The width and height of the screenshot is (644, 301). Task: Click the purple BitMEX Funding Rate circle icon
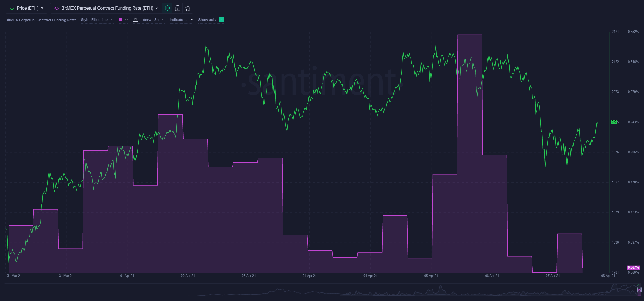pyautogui.click(x=57, y=8)
